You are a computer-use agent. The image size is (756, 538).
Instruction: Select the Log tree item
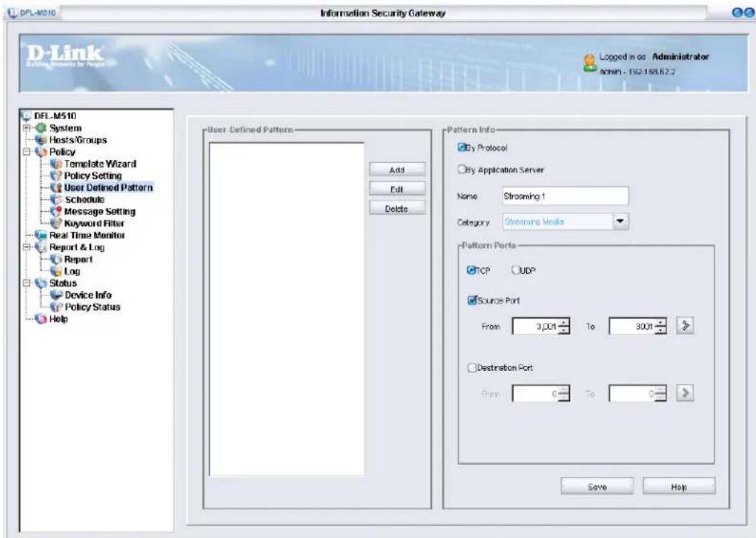72,271
